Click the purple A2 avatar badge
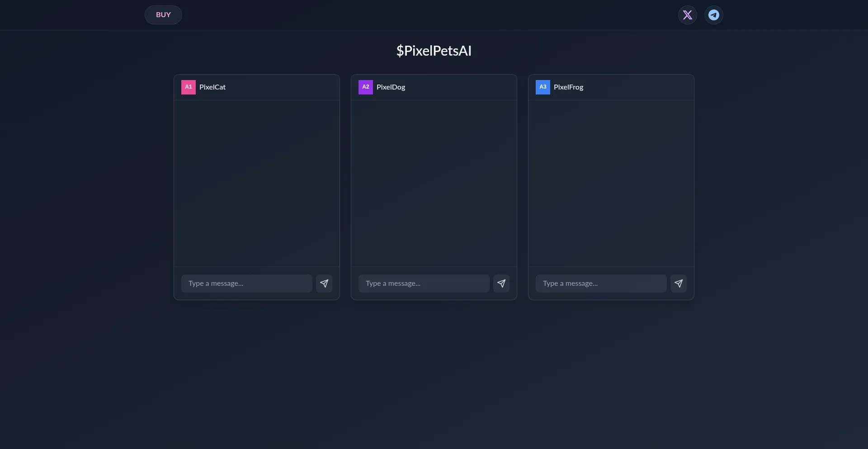The width and height of the screenshot is (868, 449). pos(366,87)
